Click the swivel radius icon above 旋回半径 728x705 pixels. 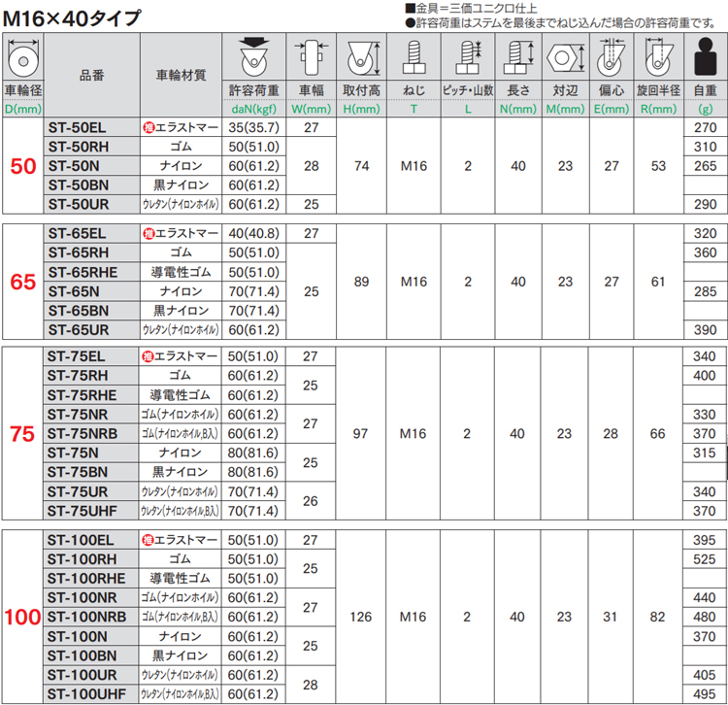tap(658, 58)
